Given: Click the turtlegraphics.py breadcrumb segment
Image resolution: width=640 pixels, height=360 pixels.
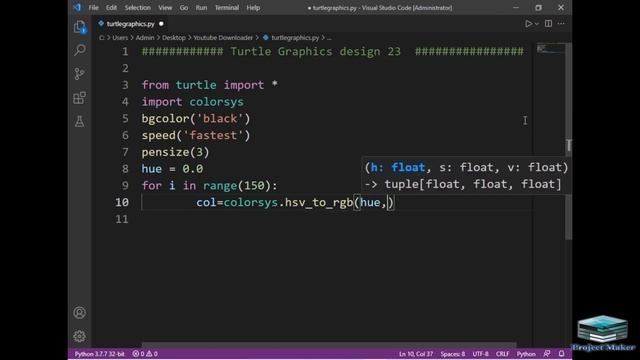Looking at the screenshot, I should [x=295, y=38].
